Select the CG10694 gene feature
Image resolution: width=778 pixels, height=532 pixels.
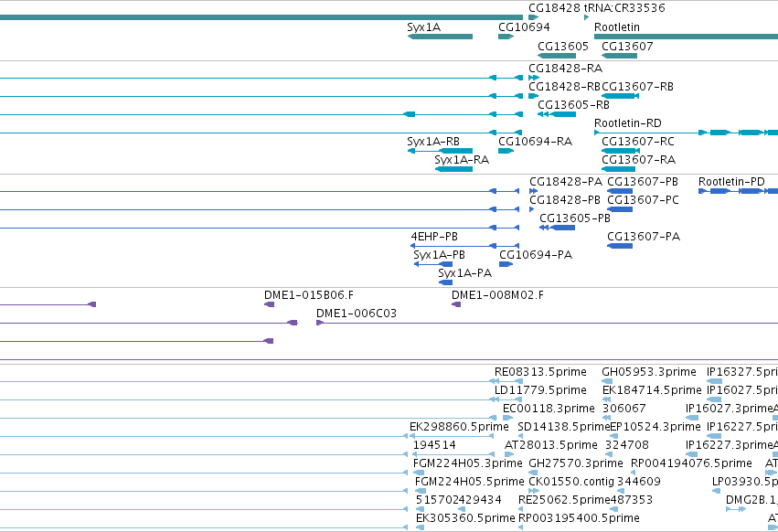(506, 37)
